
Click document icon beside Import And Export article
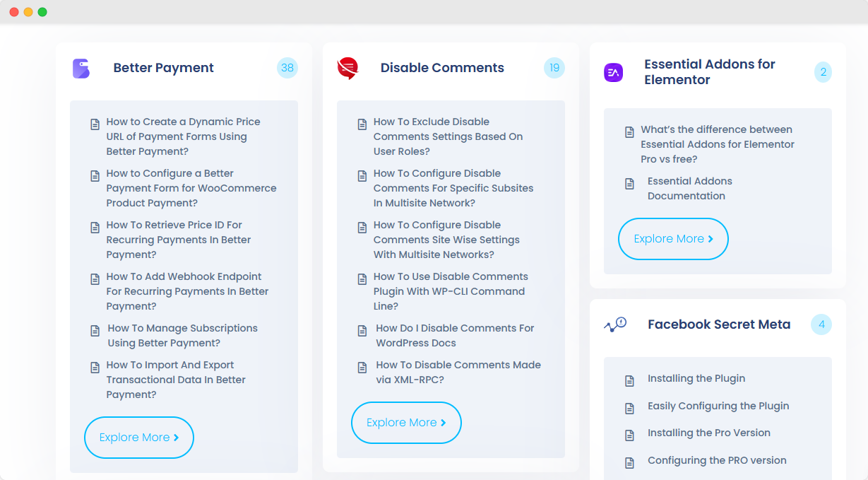pyautogui.click(x=95, y=368)
